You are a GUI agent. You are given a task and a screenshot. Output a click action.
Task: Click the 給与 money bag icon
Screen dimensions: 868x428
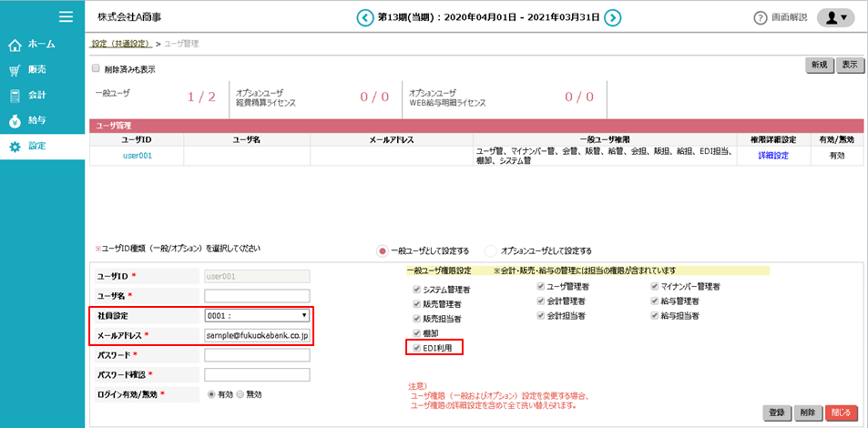(x=15, y=120)
